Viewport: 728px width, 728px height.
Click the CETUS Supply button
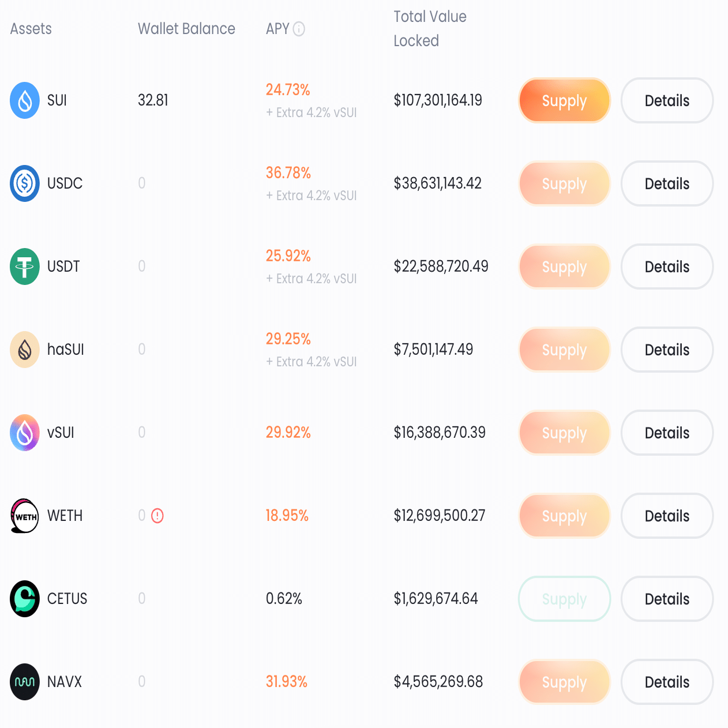pos(564,599)
